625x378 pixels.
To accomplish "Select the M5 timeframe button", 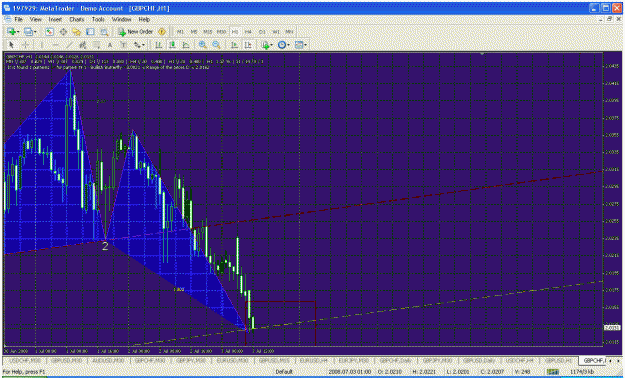I will click(x=194, y=32).
